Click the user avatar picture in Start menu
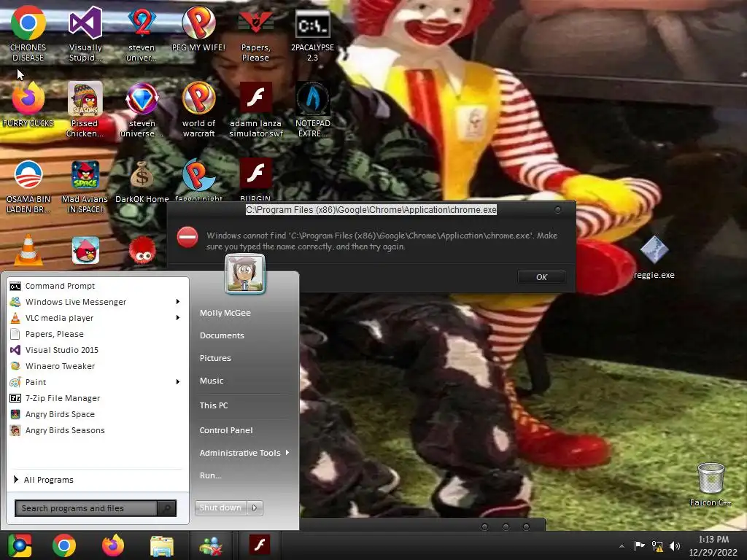This screenshot has height=560, width=747. click(245, 274)
